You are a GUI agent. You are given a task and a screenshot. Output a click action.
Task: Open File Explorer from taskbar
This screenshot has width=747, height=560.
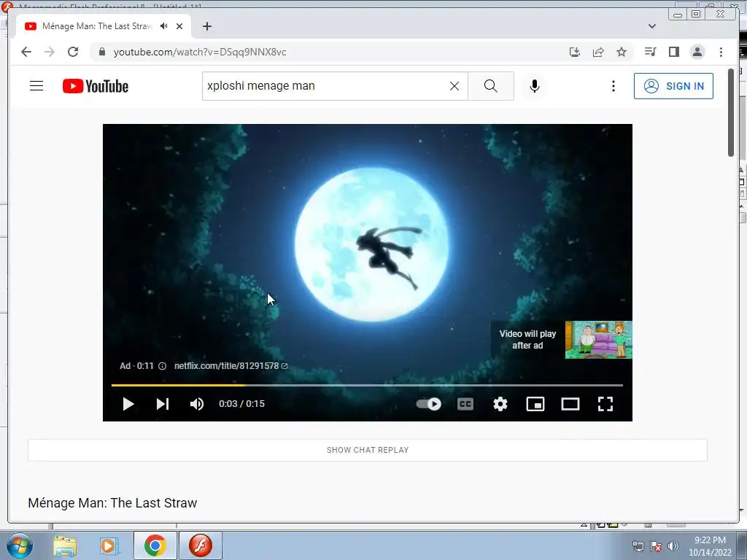tap(65, 545)
